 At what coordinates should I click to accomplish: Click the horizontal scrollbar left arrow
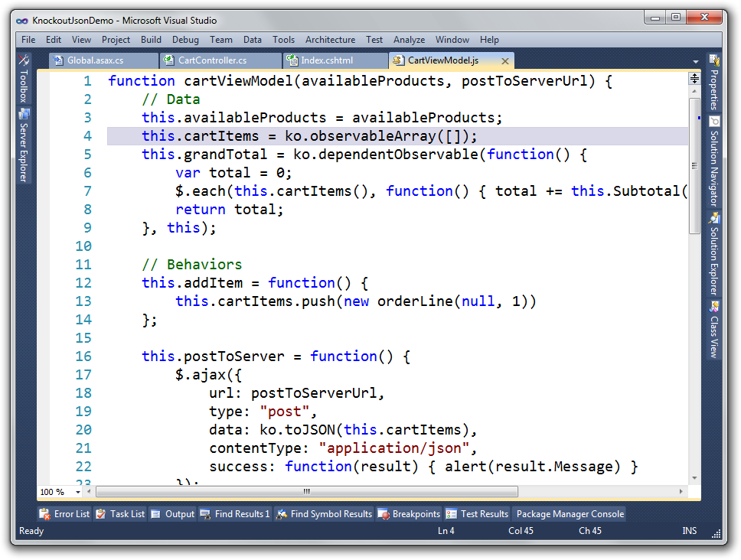pos(89,492)
